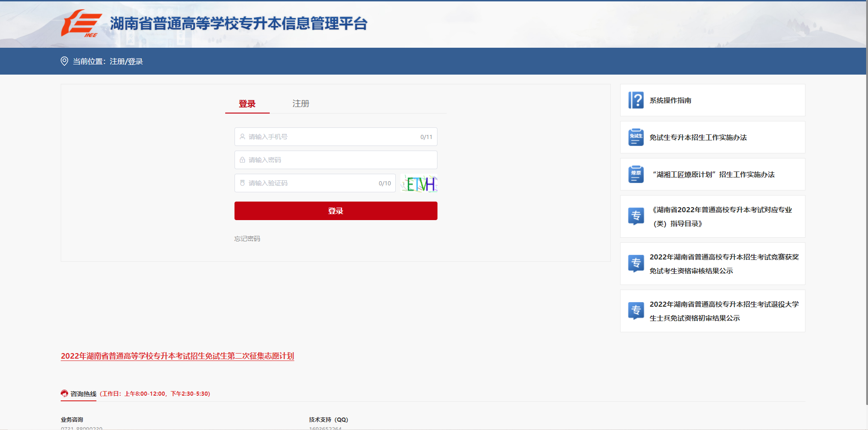
Task: Click the lock icon in the password field
Action: tap(242, 159)
